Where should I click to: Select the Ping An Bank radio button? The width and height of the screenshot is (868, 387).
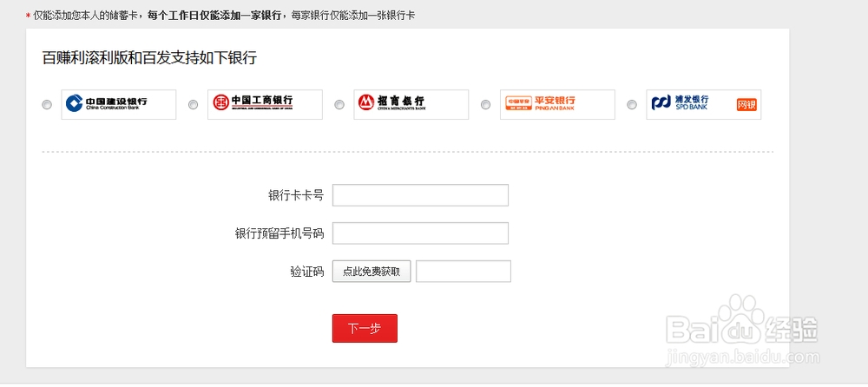click(x=485, y=105)
